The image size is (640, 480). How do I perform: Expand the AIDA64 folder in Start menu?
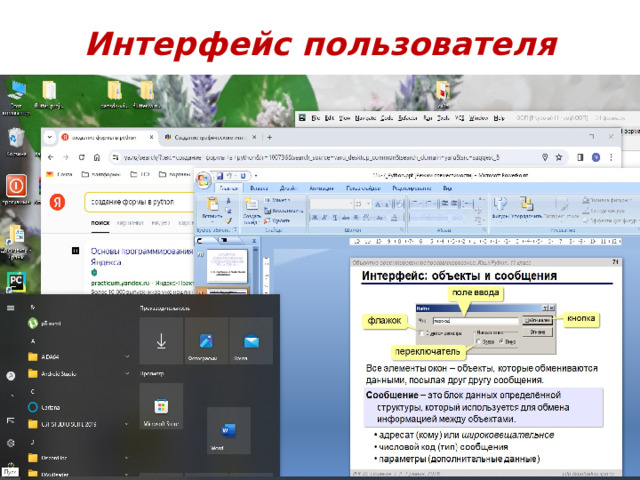click(127, 357)
